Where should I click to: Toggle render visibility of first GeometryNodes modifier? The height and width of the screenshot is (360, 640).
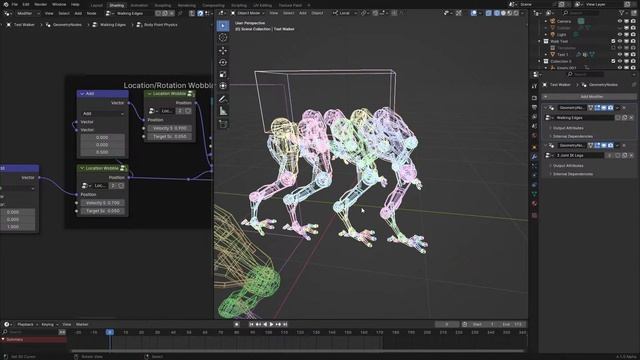[x=610, y=108]
